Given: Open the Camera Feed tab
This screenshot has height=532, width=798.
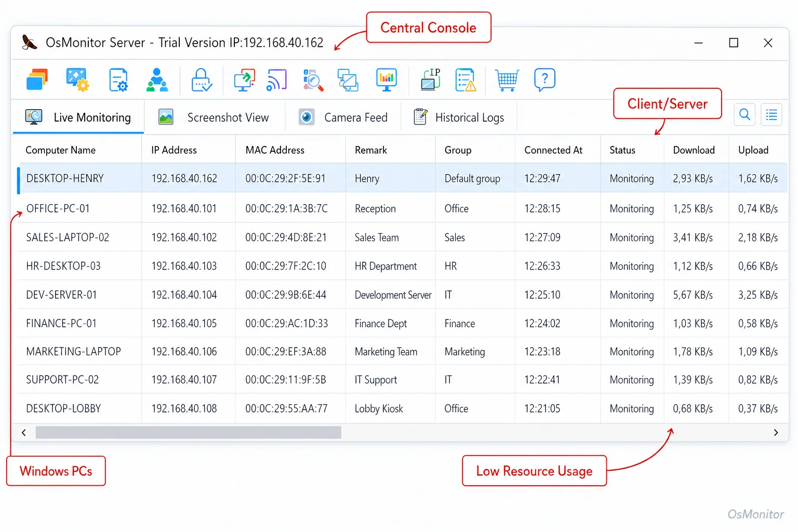Looking at the screenshot, I should pyautogui.click(x=343, y=117).
